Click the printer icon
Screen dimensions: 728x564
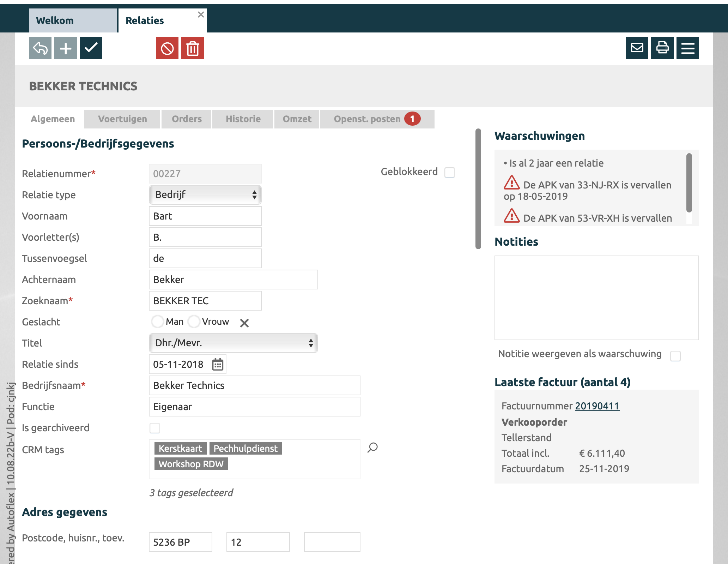662,48
